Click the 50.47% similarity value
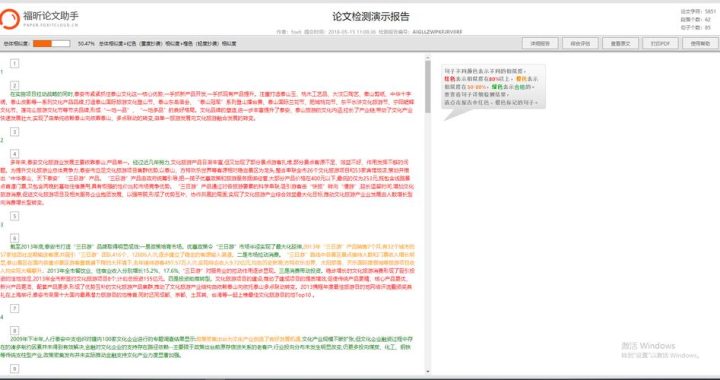 coord(86,44)
